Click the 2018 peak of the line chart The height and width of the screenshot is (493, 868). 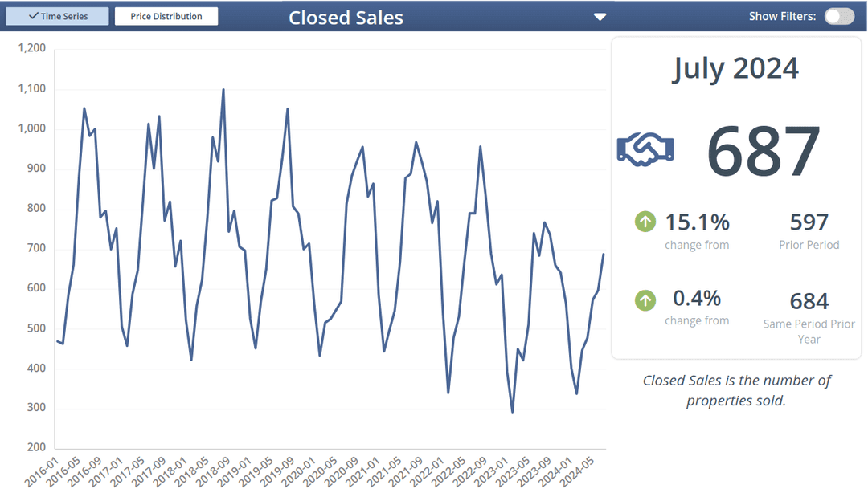click(223, 90)
